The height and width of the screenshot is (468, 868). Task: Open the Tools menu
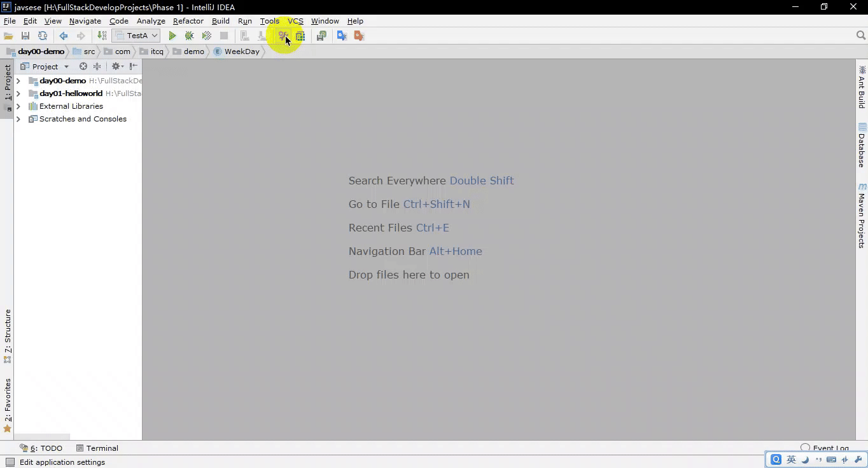270,21
